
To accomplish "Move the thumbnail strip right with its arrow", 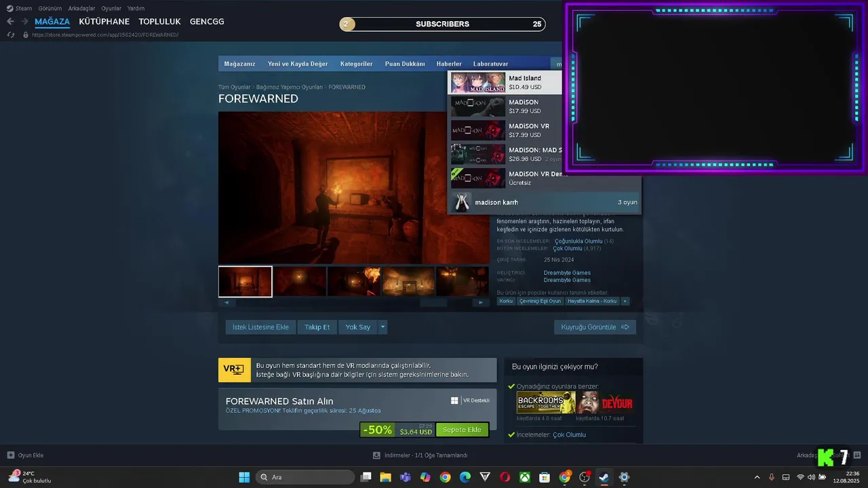I will click(x=481, y=302).
